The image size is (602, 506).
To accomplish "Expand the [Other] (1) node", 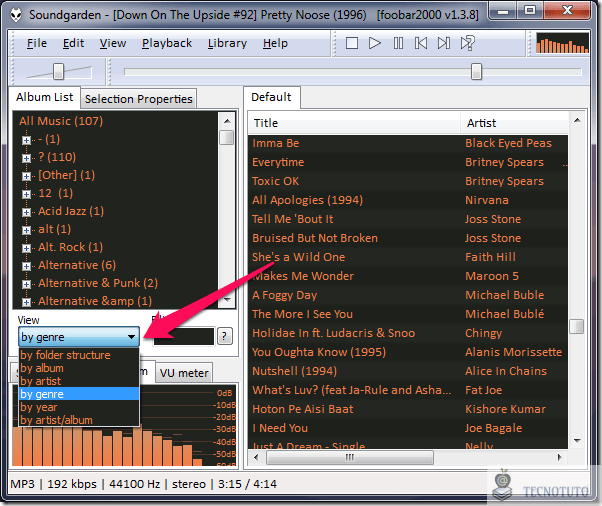I will 26,176.
